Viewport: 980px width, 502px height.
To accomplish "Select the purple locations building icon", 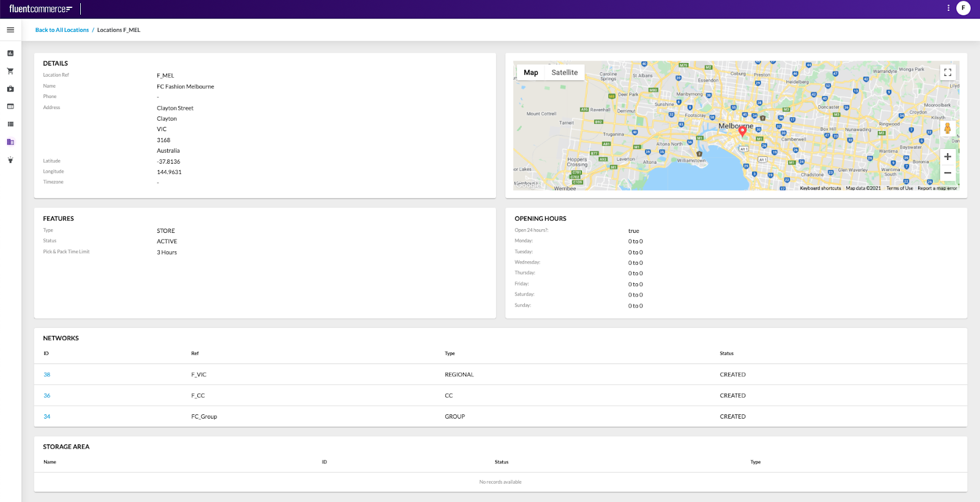I will click(x=10, y=142).
